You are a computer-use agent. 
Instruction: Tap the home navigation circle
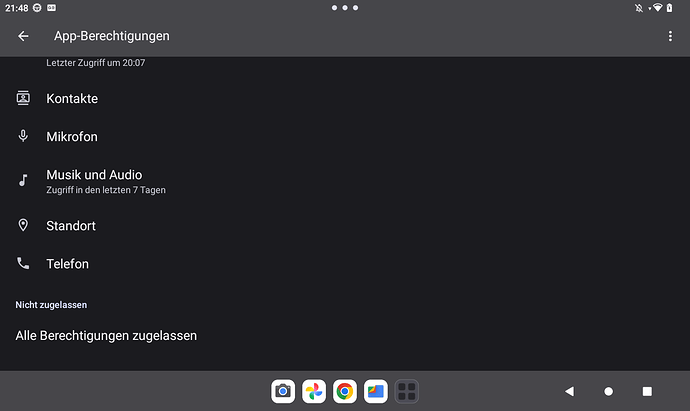pyautogui.click(x=608, y=391)
